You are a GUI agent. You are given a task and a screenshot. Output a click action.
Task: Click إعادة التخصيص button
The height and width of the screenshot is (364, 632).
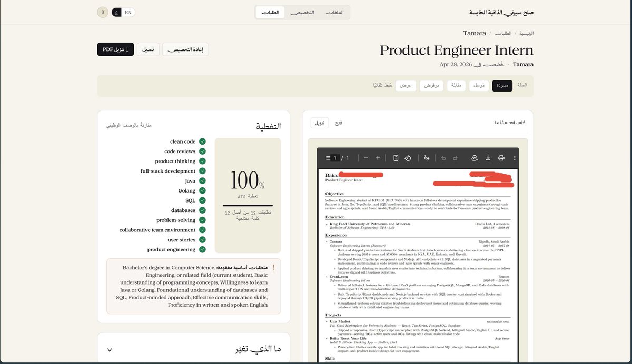coord(185,49)
